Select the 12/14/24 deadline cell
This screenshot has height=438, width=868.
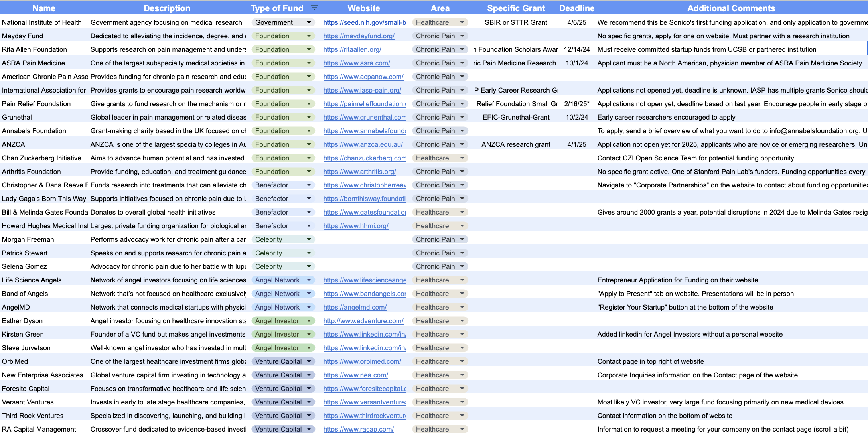[577, 49]
